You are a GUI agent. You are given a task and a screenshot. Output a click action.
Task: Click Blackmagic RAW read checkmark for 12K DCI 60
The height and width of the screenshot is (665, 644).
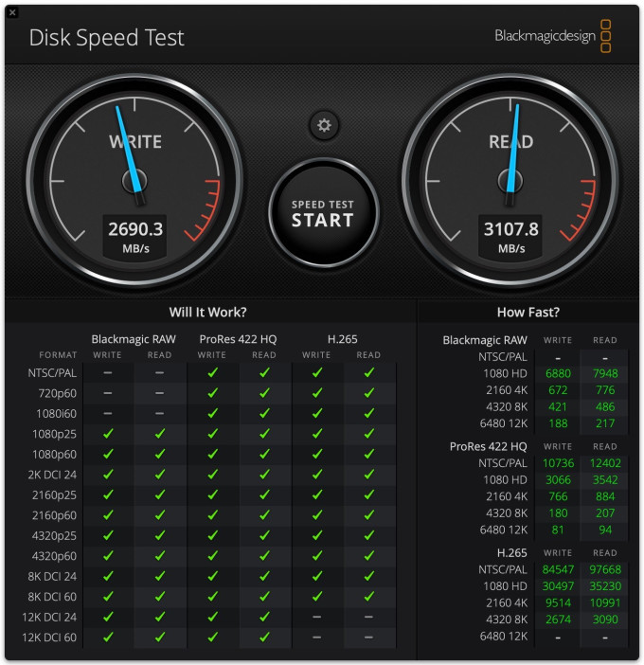pos(160,637)
